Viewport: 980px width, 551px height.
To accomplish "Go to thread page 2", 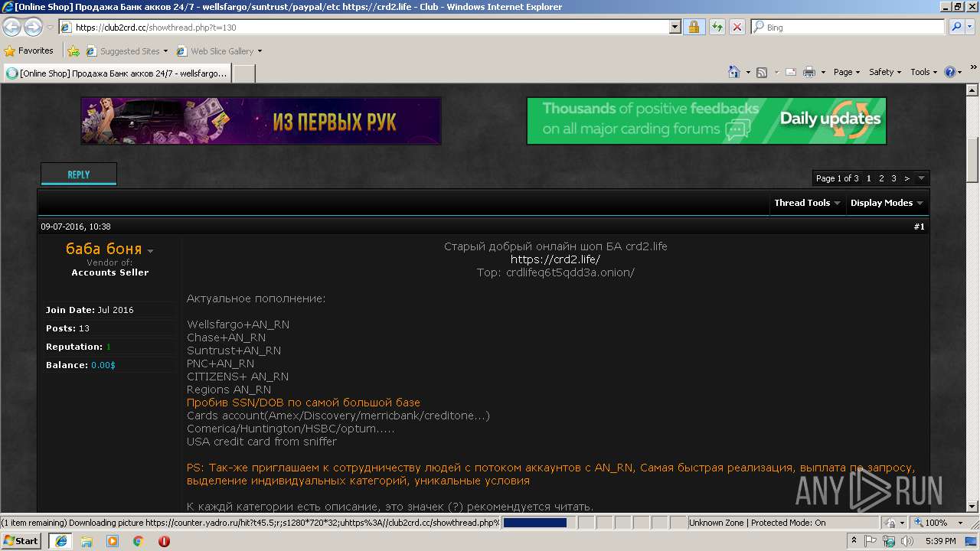I will 881,178.
